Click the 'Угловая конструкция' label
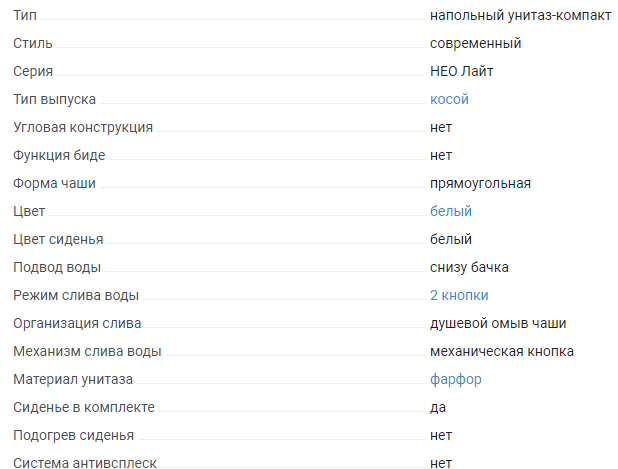The image size is (618, 469). coord(83,127)
